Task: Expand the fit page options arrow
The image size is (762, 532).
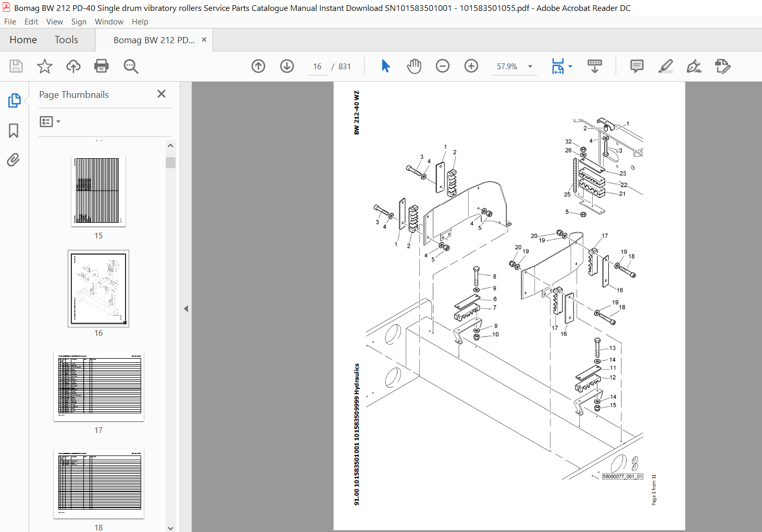Action: pos(570,66)
